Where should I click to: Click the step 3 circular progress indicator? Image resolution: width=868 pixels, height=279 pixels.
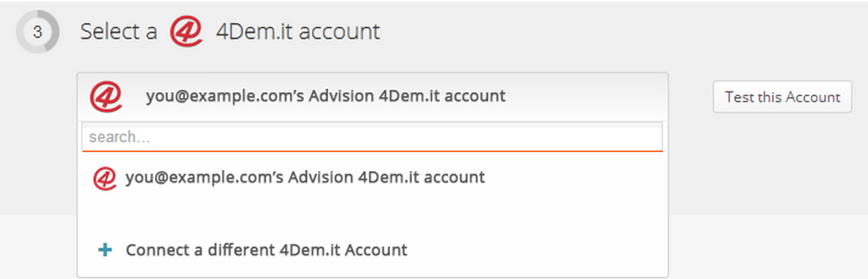click(38, 32)
